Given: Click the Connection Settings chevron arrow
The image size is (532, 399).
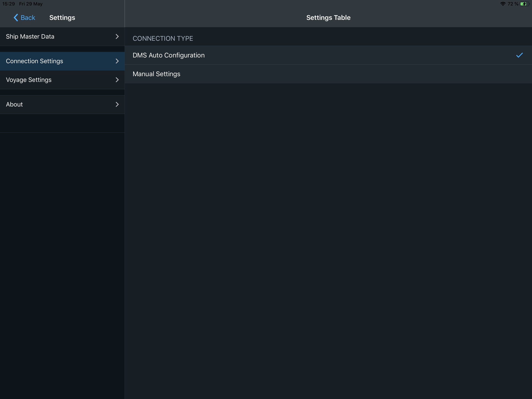Looking at the screenshot, I should [x=117, y=61].
